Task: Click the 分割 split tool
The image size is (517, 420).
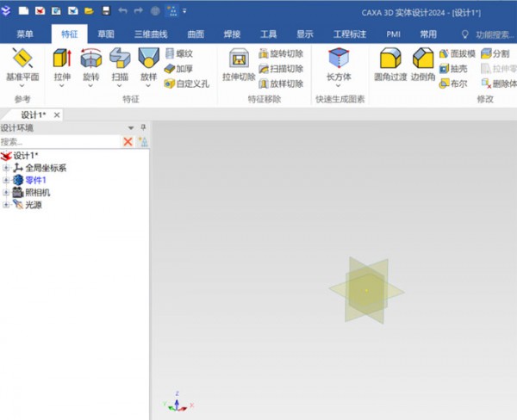Action: [495, 53]
